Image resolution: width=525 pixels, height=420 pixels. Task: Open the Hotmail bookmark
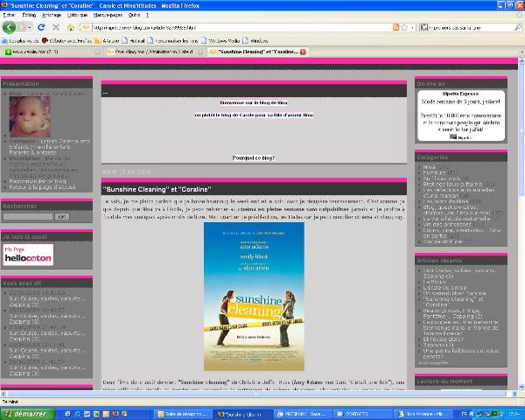point(133,41)
